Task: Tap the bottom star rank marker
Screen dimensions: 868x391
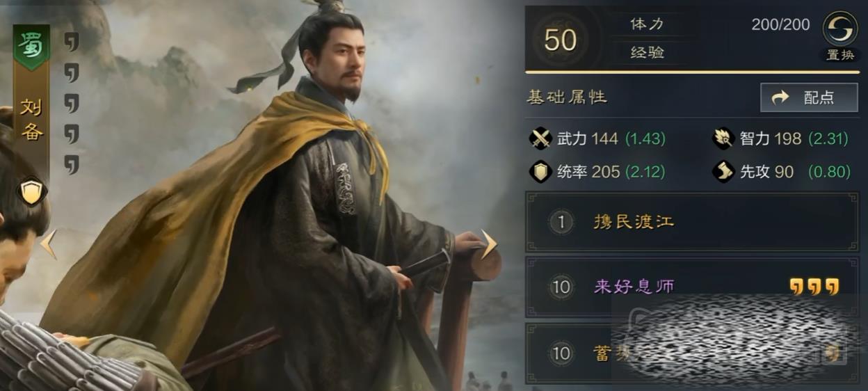Action: tap(71, 164)
